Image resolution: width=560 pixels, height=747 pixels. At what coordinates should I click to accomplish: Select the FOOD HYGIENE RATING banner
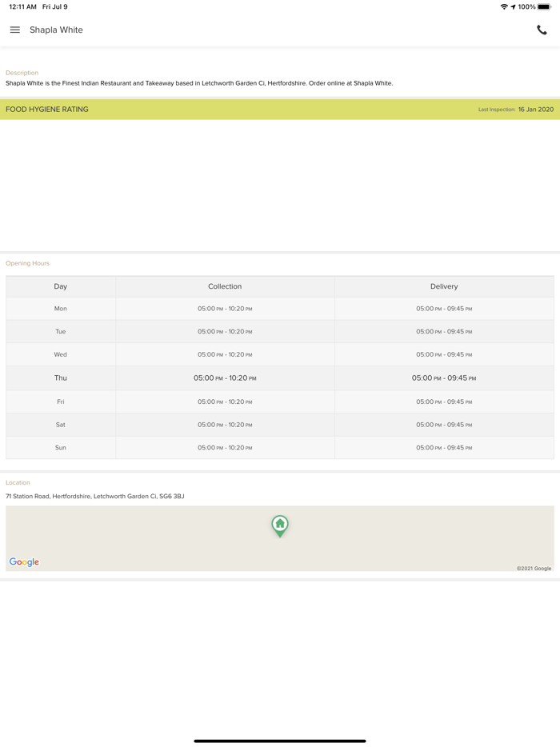280,109
